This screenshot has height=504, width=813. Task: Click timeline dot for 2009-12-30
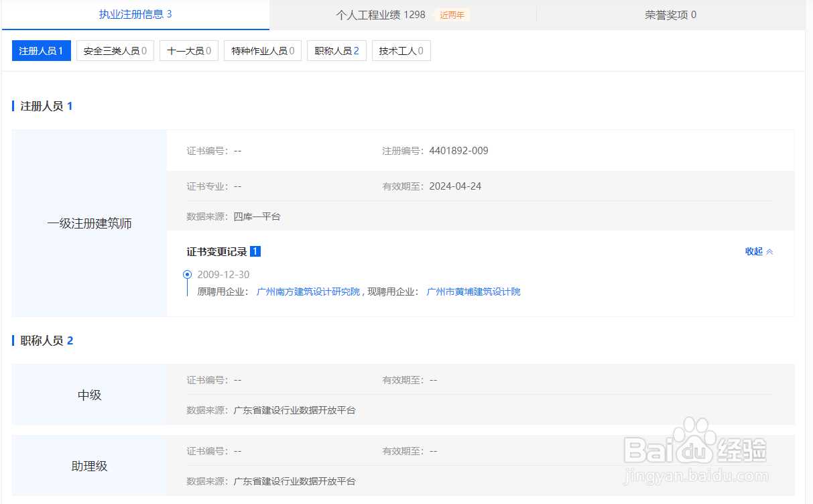[187, 274]
